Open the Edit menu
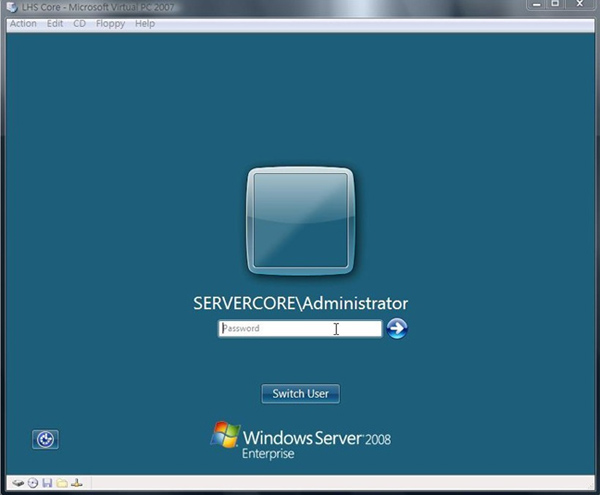Image resolution: width=600 pixels, height=495 pixels. point(55,23)
